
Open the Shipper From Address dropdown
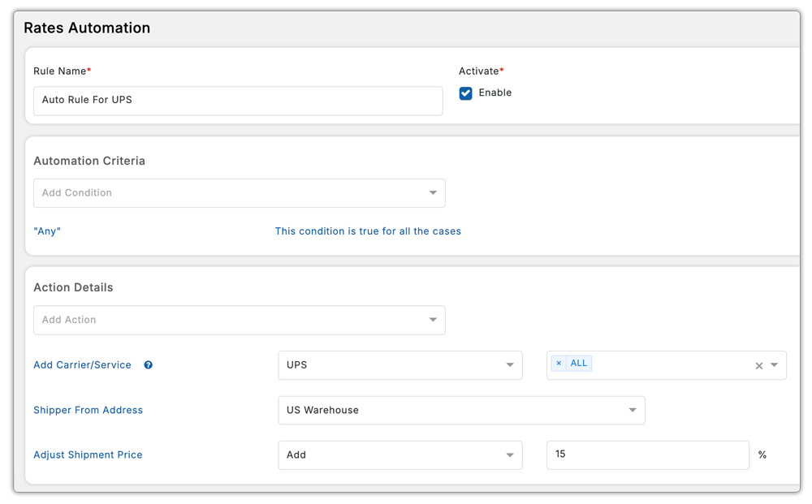click(x=461, y=410)
